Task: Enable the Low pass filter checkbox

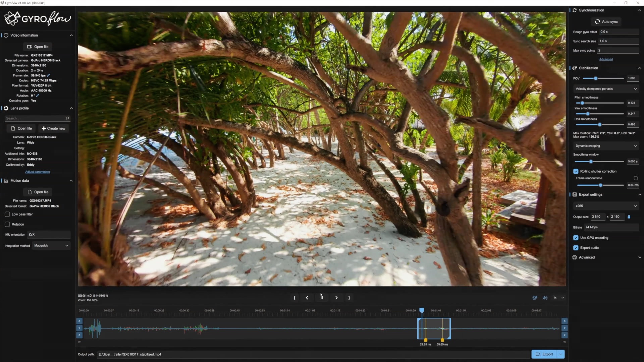Action: tap(7, 214)
